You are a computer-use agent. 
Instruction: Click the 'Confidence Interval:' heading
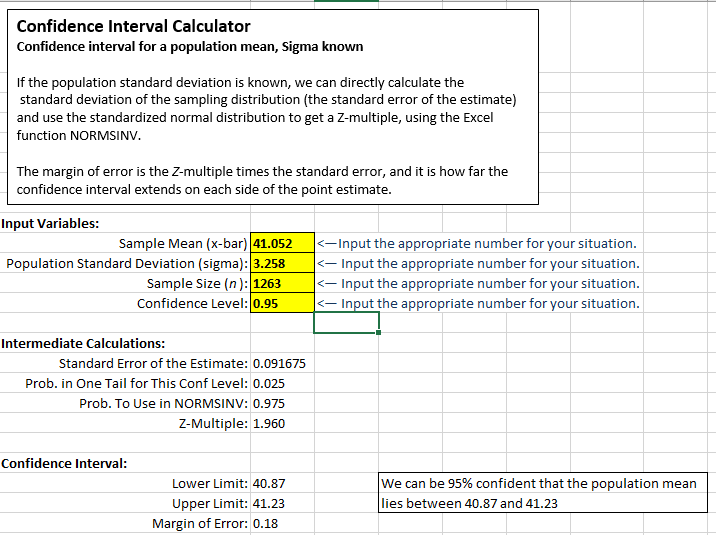(64, 463)
